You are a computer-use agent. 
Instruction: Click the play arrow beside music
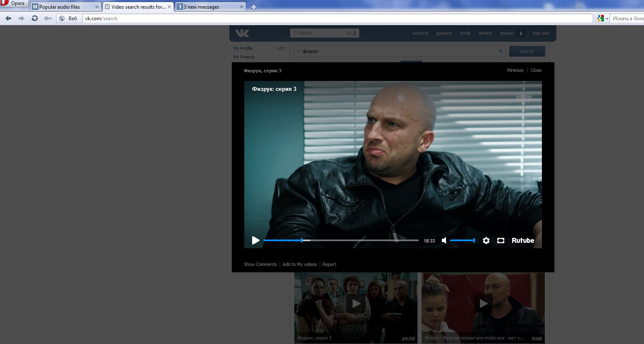click(521, 33)
